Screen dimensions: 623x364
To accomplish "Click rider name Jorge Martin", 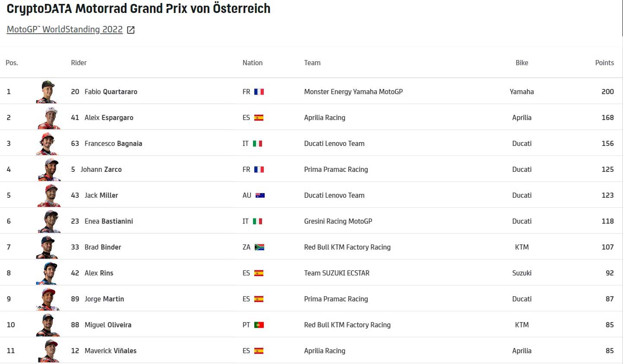I will (104, 299).
